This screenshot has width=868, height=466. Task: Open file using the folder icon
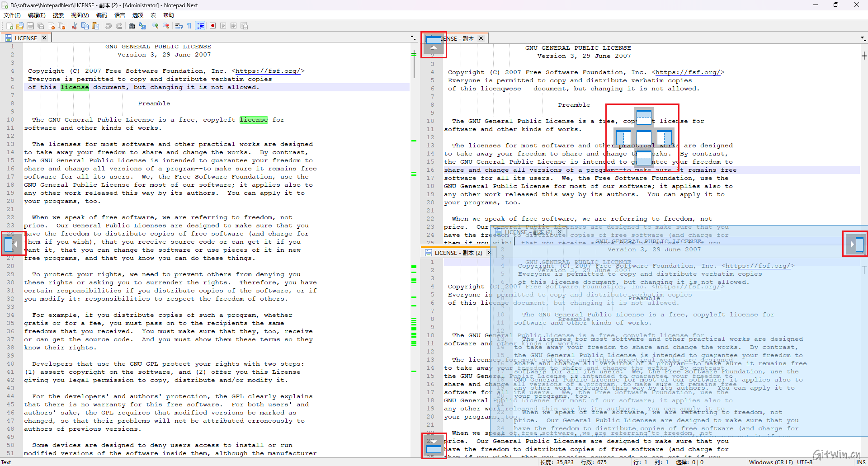(x=20, y=26)
